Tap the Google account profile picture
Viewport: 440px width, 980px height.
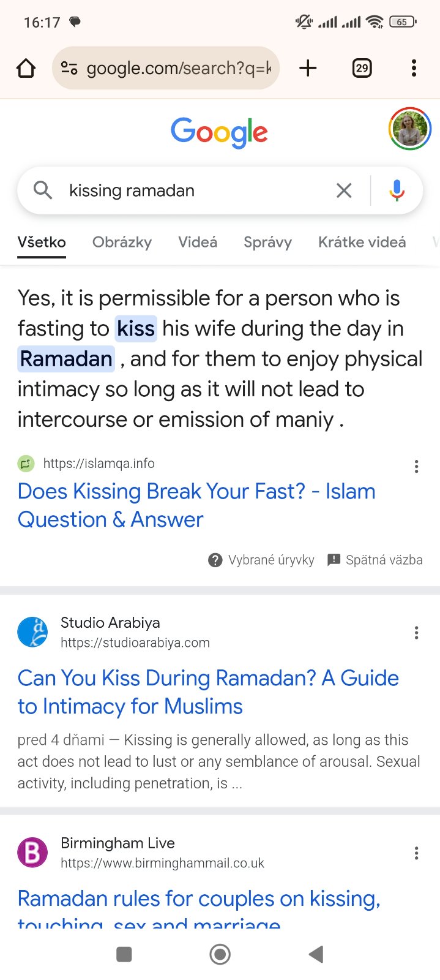point(410,129)
